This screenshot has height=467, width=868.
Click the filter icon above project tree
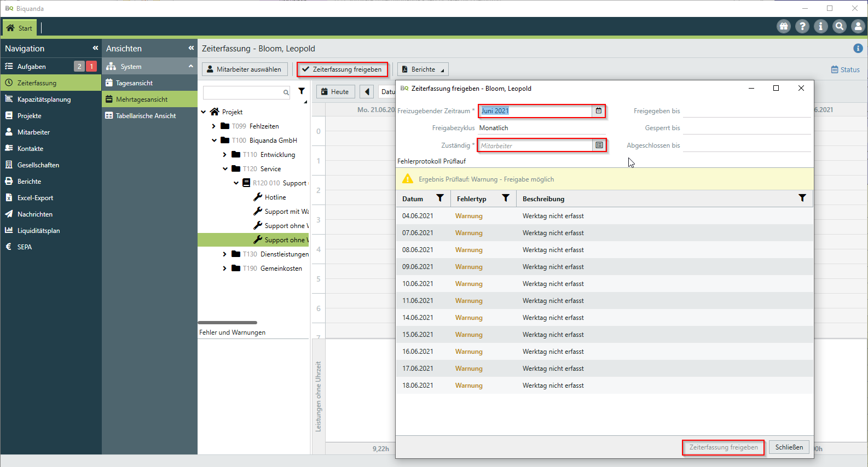coord(302,91)
